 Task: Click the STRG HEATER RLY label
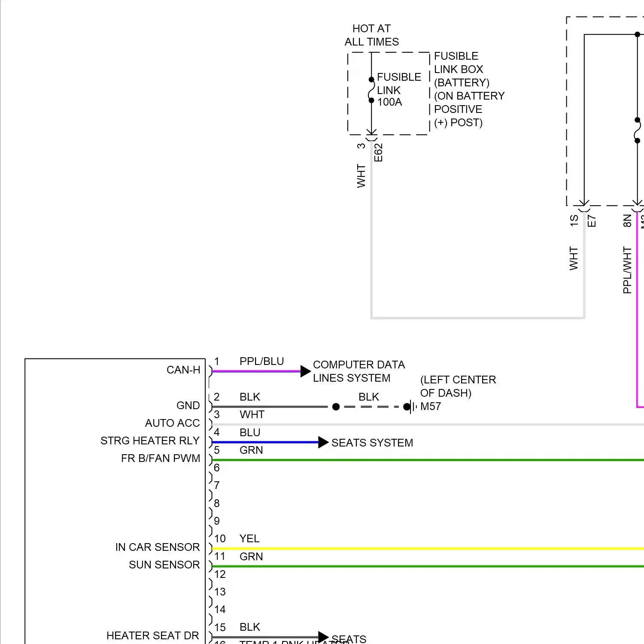point(149,440)
